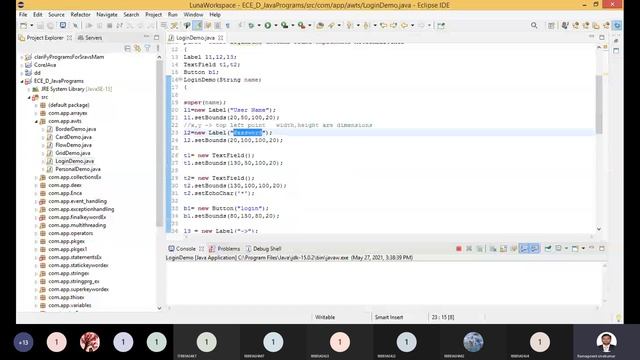Viewport: 640px width, 360px height.
Task: Expand clarifyProgramsForSravsMam project
Action: click(22, 57)
